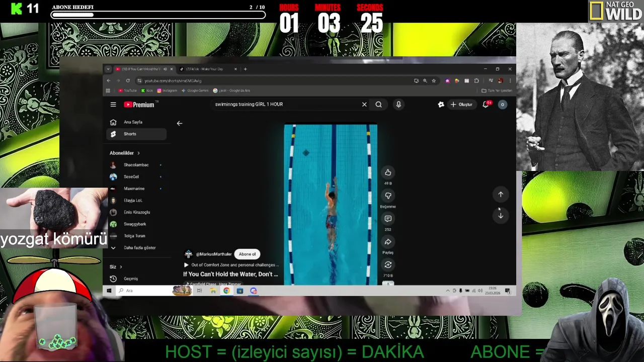The height and width of the screenshot is (362, 644).
Task: Show hidden tray icons chevron
Action: tap(448, 291)
